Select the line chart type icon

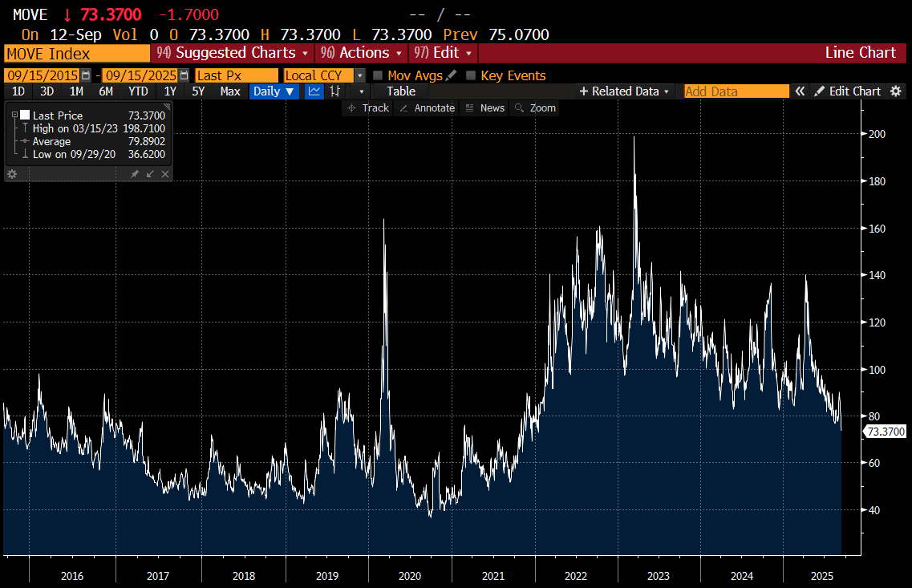(314, 91)
